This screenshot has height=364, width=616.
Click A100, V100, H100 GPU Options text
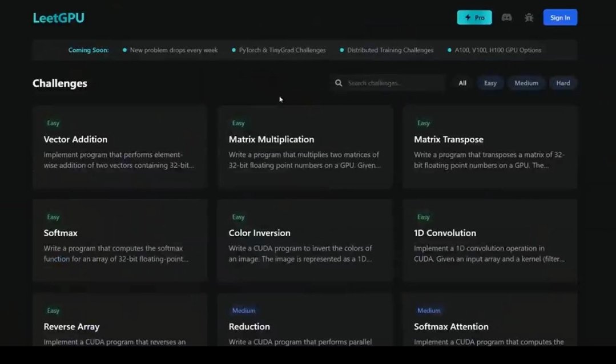coord(498,50)
